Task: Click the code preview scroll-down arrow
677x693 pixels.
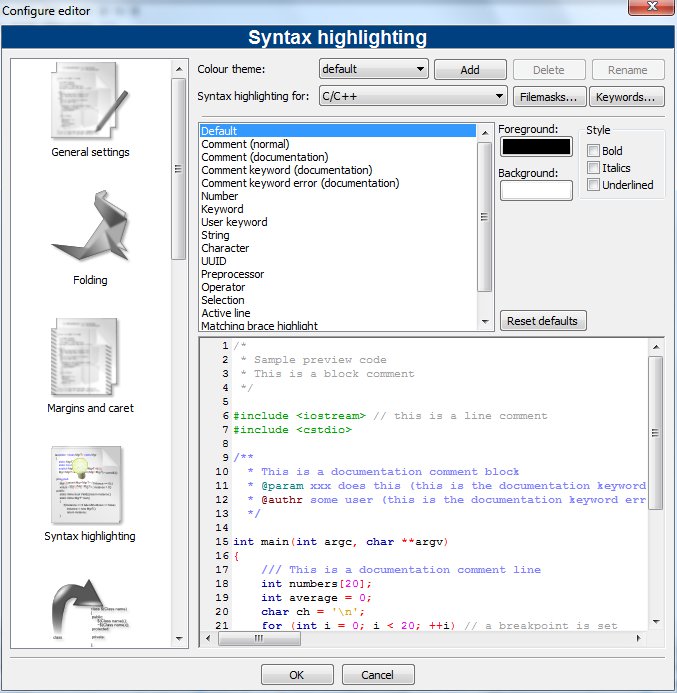Action: [656, 622]
